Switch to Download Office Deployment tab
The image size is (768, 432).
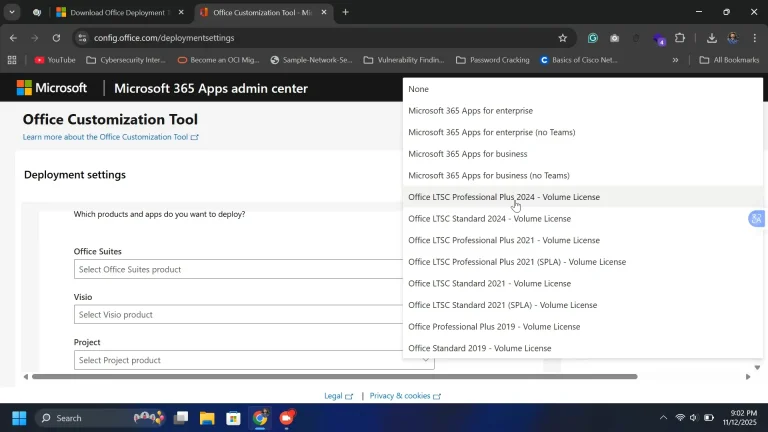pos(117,12)
